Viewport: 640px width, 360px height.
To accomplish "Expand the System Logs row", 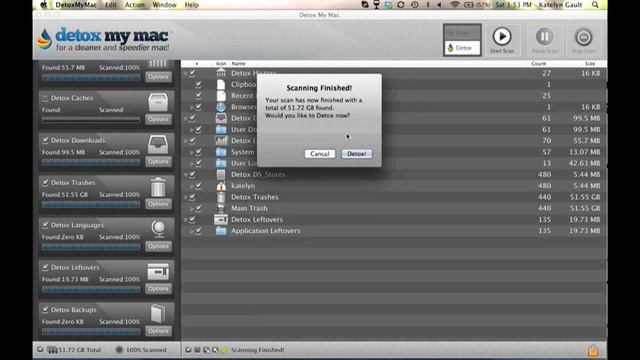I will 191,152.
